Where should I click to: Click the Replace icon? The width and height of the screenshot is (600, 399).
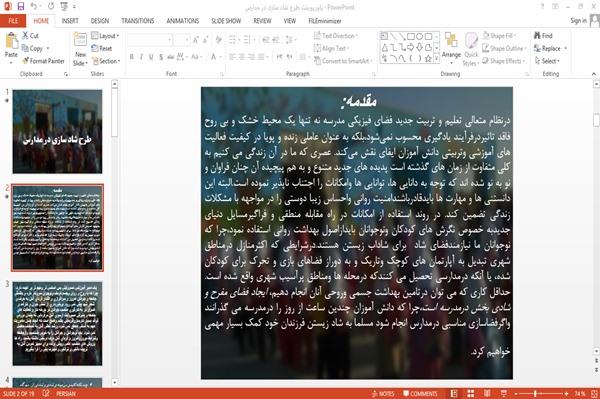tap(537, 49)
